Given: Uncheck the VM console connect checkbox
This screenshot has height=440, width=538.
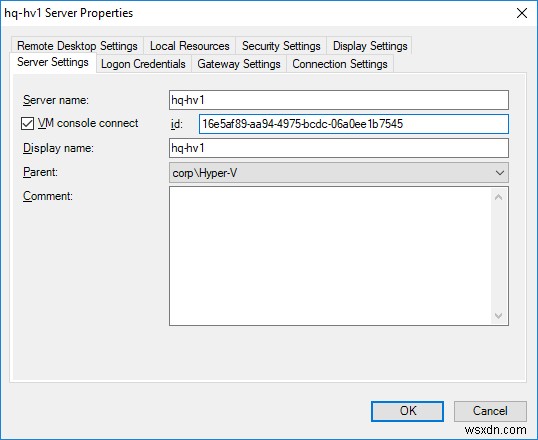Looking at the screenshot, I should click(27, 124).
